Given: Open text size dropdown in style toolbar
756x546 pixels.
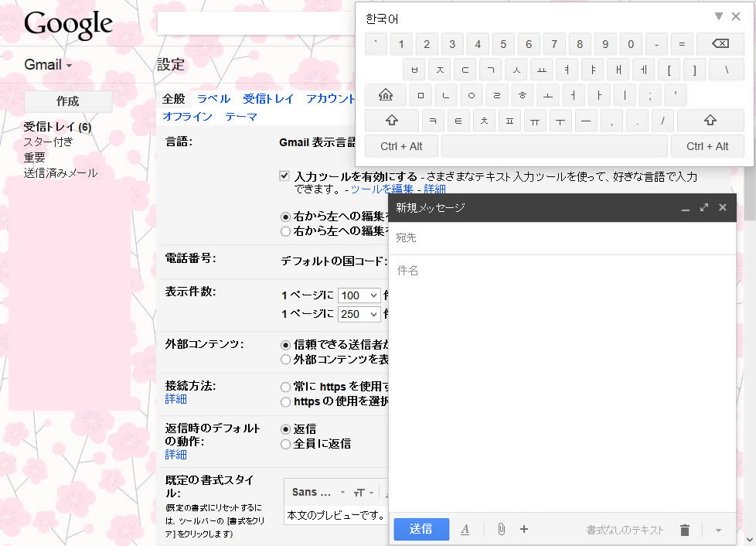Looking at the screenshot, I should (x=363, y=493).
